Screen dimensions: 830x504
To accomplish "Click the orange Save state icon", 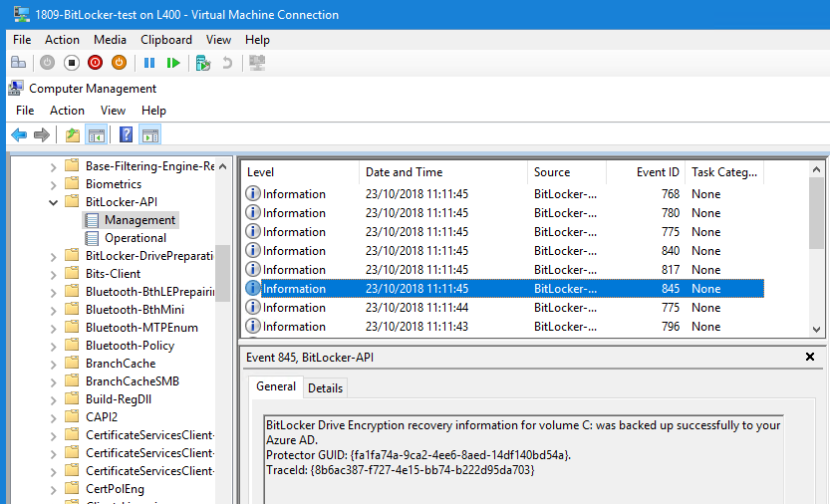I will [x=119, y=63].
